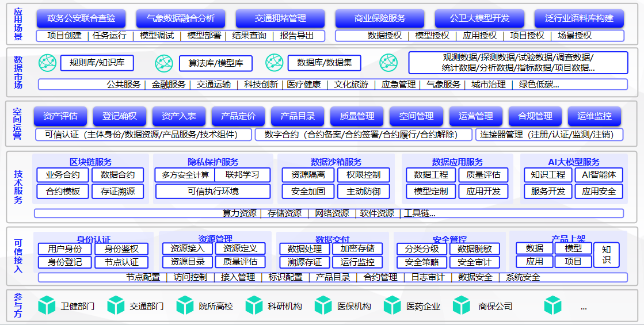The height and width of the screenshot is (325, 644).
Task: Click the 算法库/模型库 box
Action: 216,63
